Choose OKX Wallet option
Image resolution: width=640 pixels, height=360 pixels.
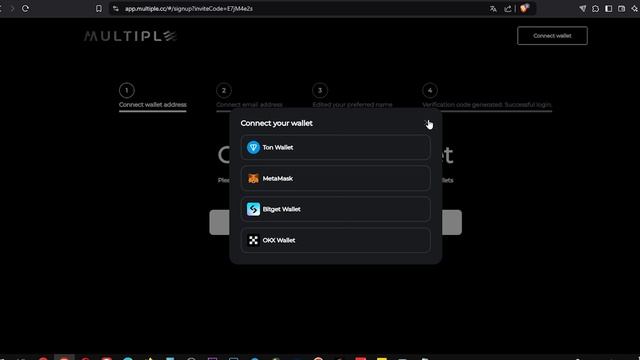335,240
